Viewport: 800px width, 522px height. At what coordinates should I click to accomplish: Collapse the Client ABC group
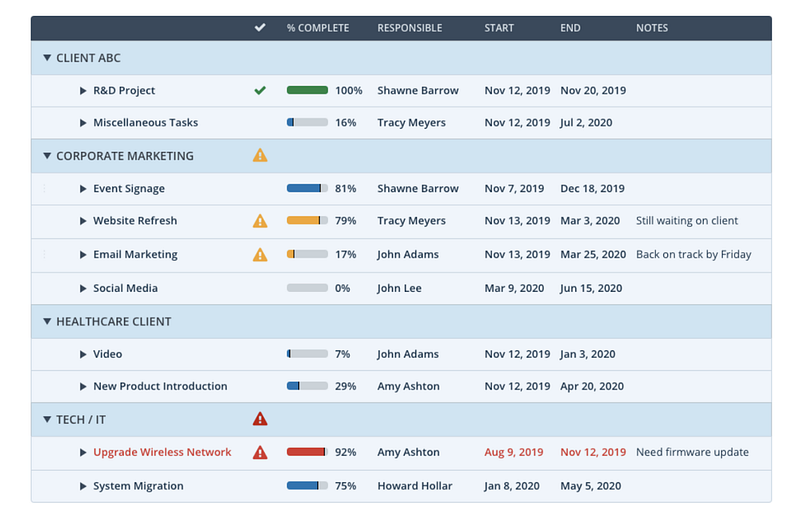pos(47,58)
